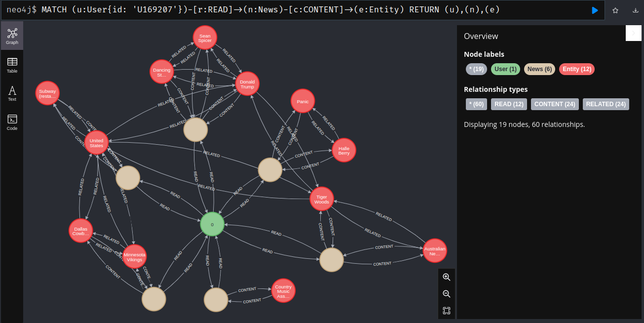Image resolution: width=644 pixels, height=323 pixels.
Task: Switch to Text view
Action: (12, 93)
